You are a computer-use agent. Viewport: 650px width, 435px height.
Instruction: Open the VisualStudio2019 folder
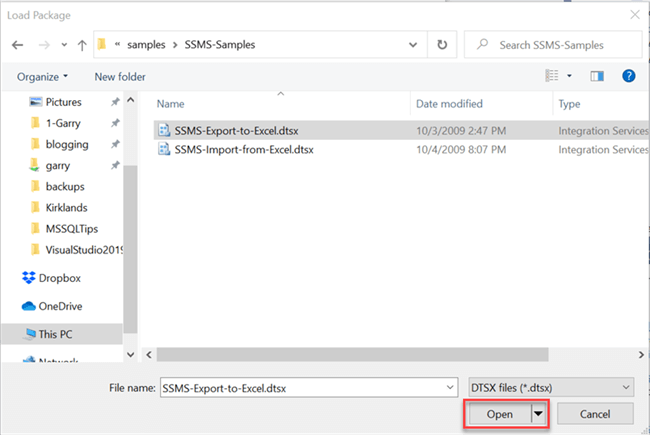click(84, 250)
